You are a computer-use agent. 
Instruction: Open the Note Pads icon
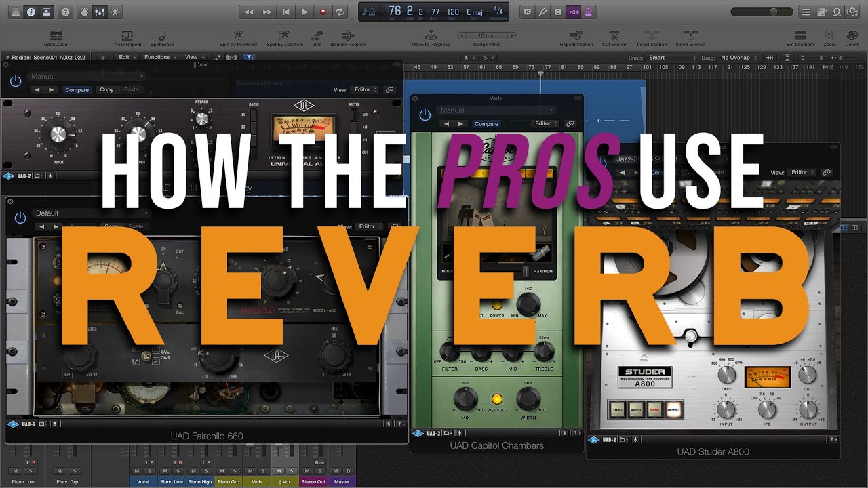821,12
